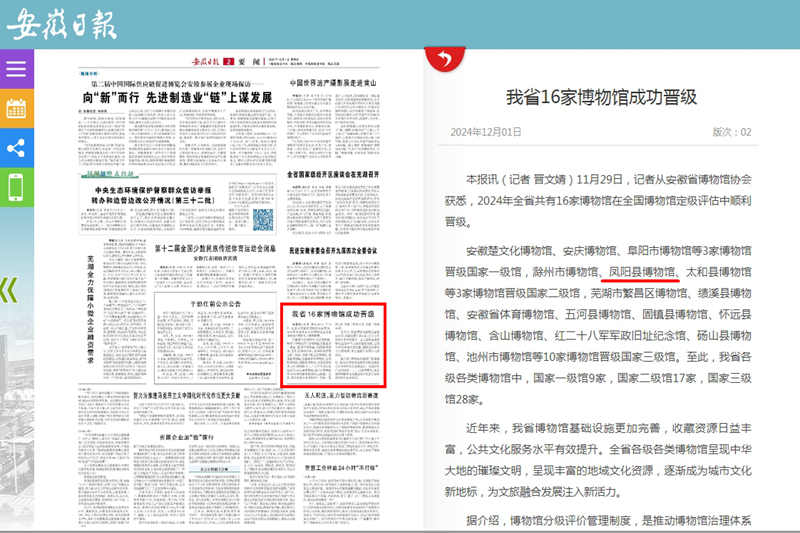Image resolution: width=800 pixels, height=533 pixels.
Task: Open the 全省国家级经开区座谈会 article
Action: point(333,174)
